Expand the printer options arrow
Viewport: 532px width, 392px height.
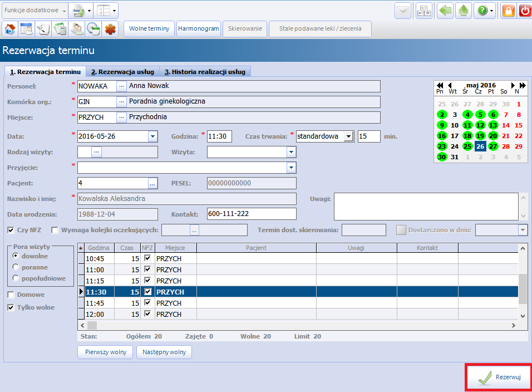(89, 11)
